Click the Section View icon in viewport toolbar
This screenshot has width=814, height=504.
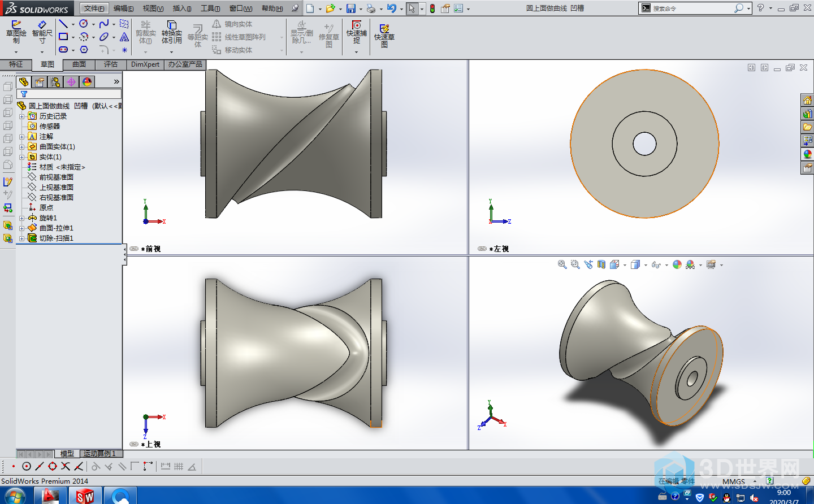(x=601, y=264)
